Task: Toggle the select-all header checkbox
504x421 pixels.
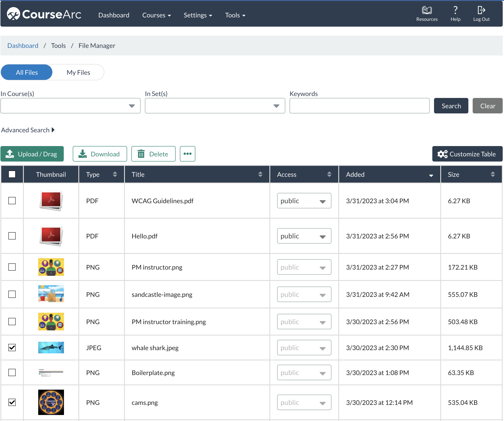Action: (12, 174)
